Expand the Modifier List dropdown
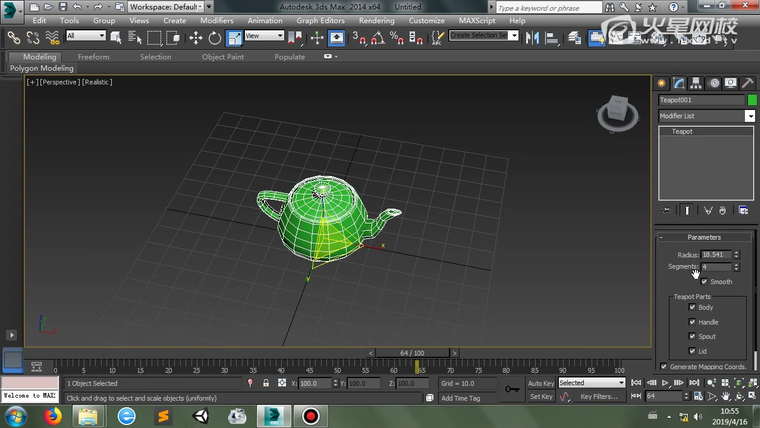Image resolution: width=760 pixels, height=428 pixels. click(750, 116)
